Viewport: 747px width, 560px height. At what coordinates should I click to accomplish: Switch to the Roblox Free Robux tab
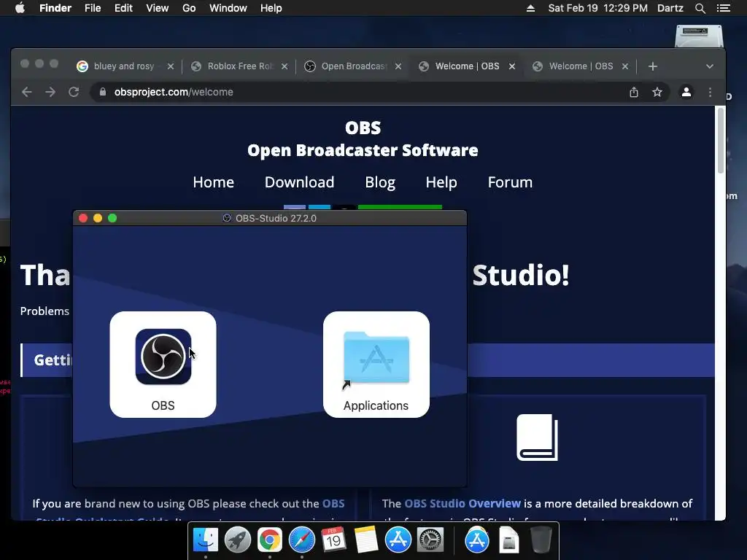[x=239, y=66]
